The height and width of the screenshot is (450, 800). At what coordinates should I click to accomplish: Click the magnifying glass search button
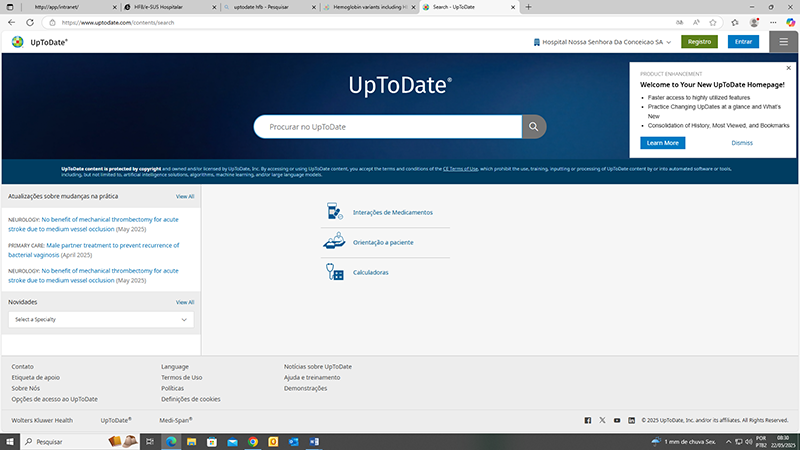(x=534, y=127)
